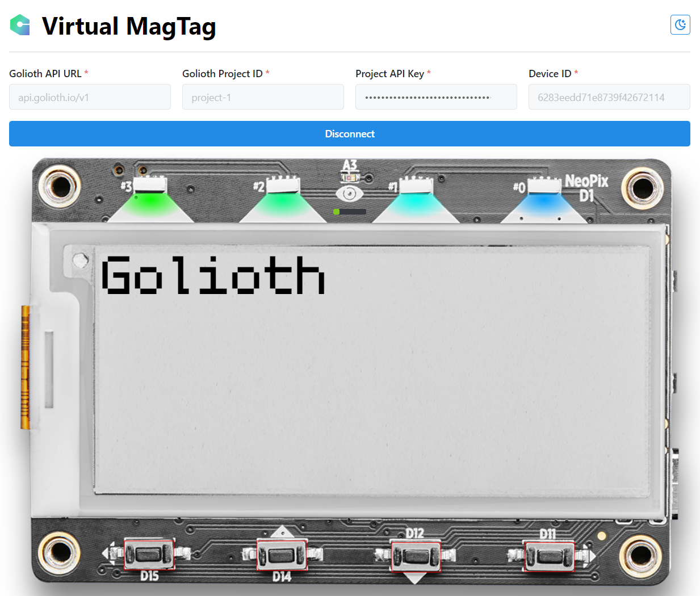Viewport: 700px width, 596px height.
Task: Click the Disconnect button
Action: (350, 134)
